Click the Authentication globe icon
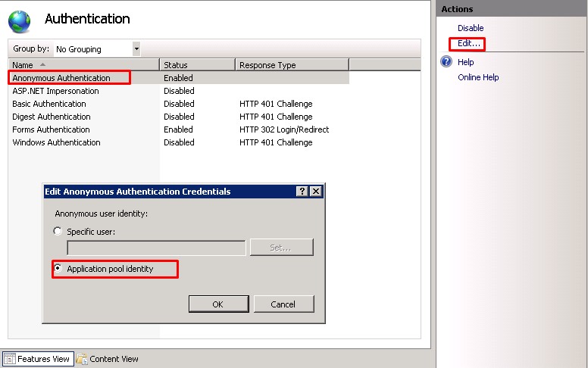This screenshot has width=588, height=368. pyautogui.click(x=20, y=20)
